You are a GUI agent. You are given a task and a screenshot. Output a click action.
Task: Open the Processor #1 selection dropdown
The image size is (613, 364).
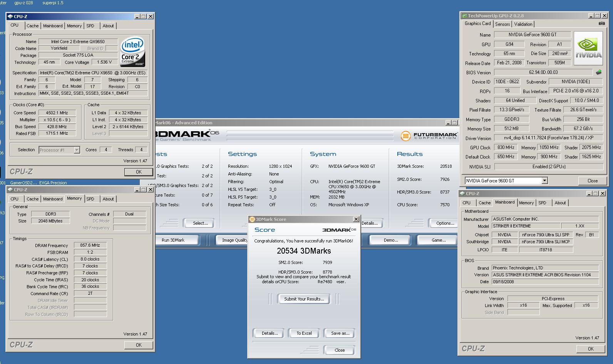tap(77, 150)
